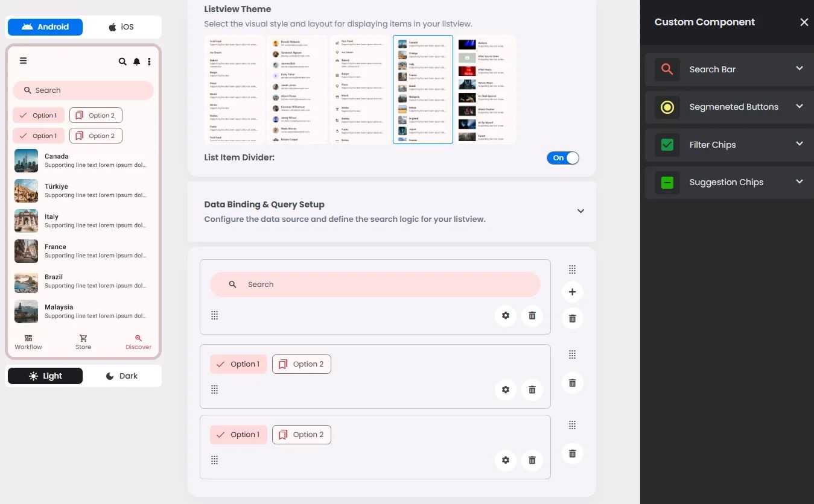Switch preview to Dark mode

(122, 376)
